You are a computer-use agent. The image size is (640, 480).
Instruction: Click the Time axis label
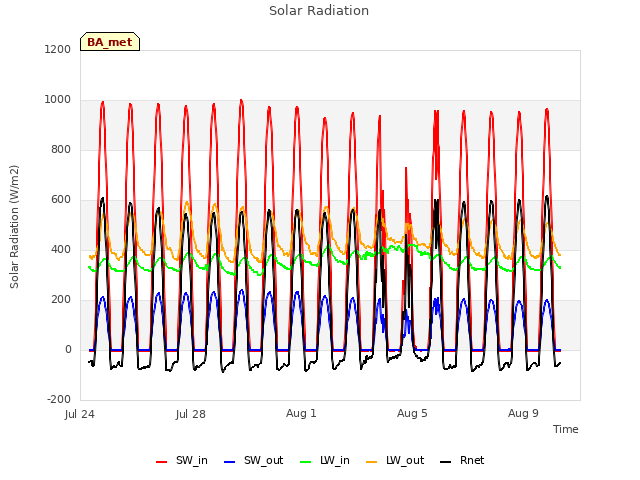click(x=566, y=429)
